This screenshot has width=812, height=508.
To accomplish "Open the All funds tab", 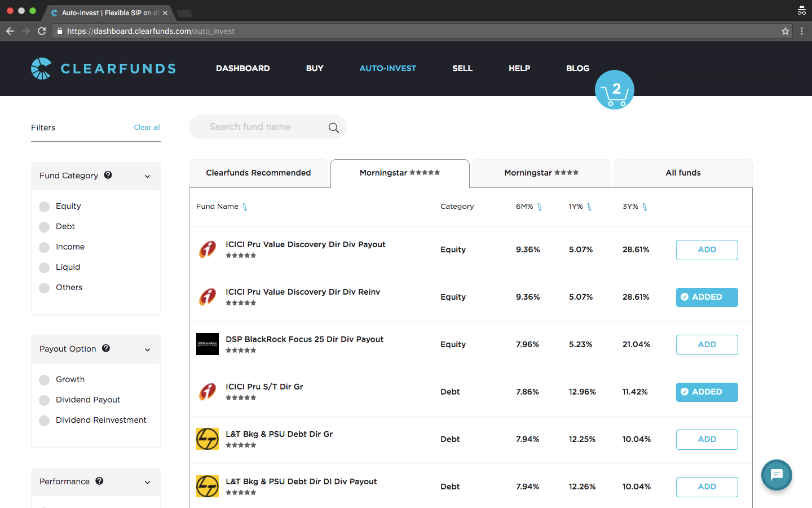I will [x=683, y=173].
